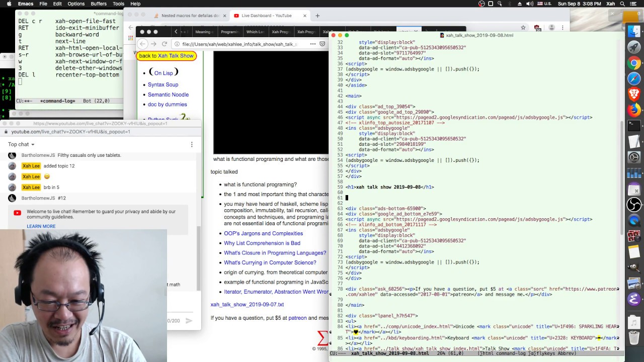
Task: Select the 'Which Lan' Firefox tab
Action: 255,32
